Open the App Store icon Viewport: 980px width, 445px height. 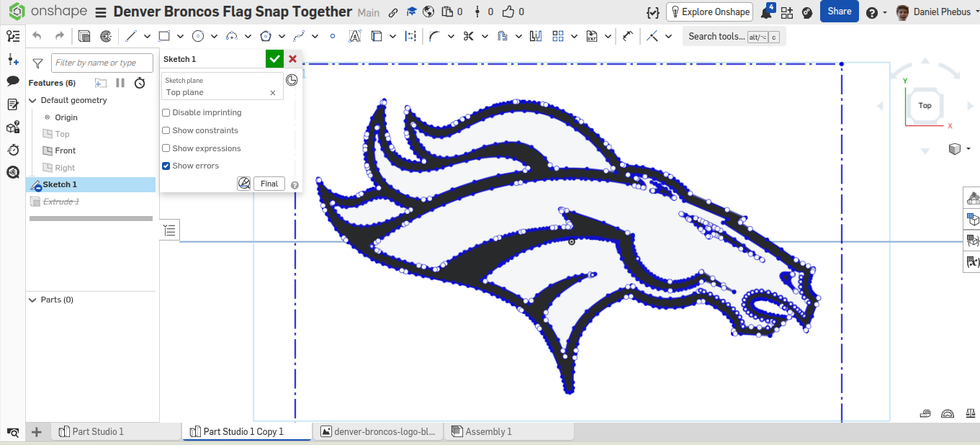coord(786,12)
